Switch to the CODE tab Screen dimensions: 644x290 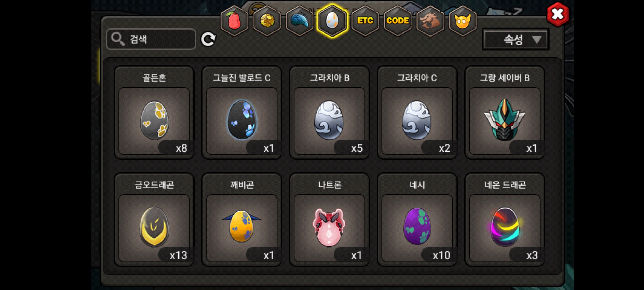click(x=398, y=21)
